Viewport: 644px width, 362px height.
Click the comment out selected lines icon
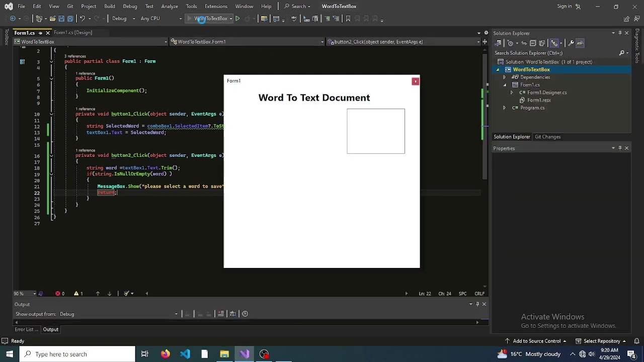pyautogui.click(x=328, y=19)
